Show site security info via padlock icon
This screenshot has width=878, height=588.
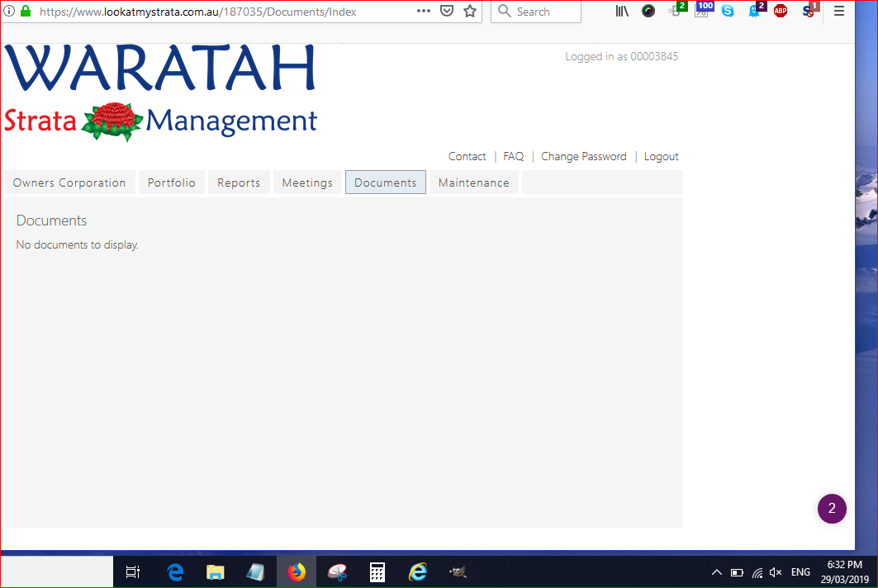click(x=26, y=11)
